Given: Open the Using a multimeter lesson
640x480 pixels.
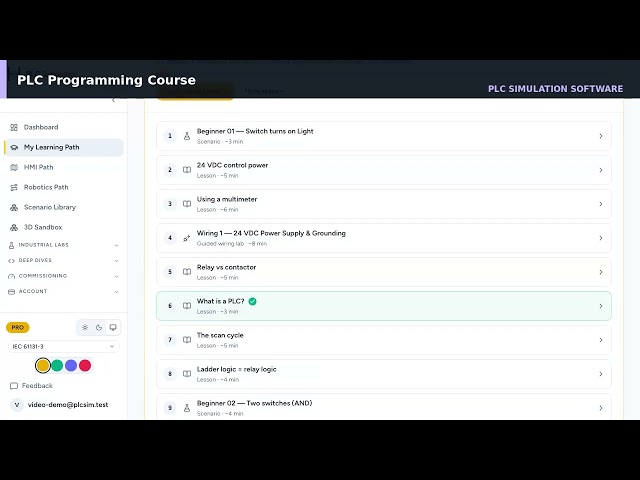Looking at the screenshot, I should click(384, 204).
